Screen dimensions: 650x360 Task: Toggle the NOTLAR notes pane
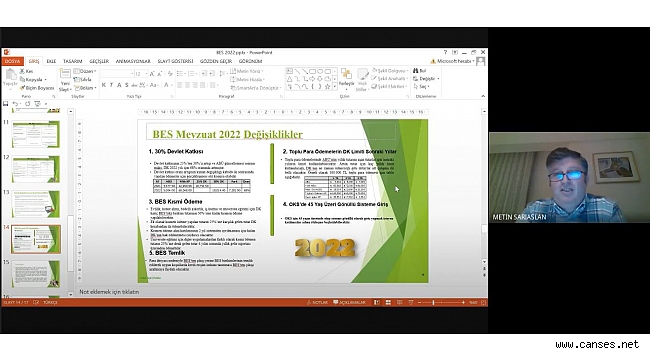pos(317,303)
